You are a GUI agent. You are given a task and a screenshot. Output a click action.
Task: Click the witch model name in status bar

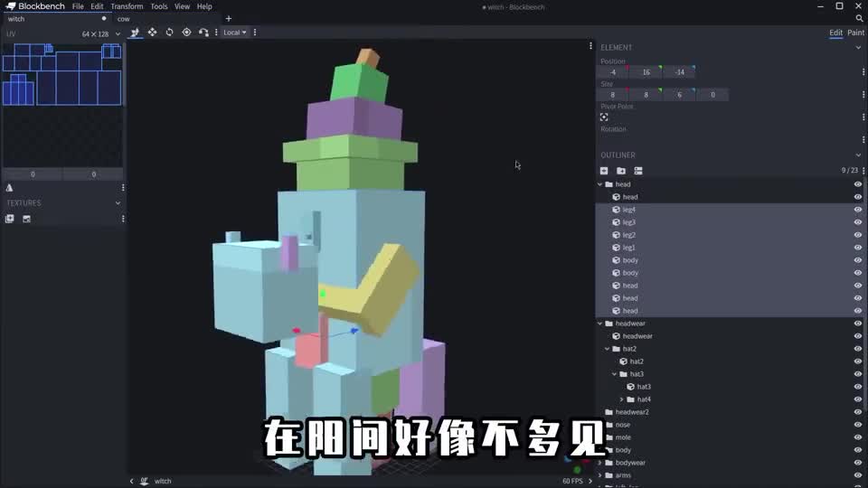tap(162, 482)
